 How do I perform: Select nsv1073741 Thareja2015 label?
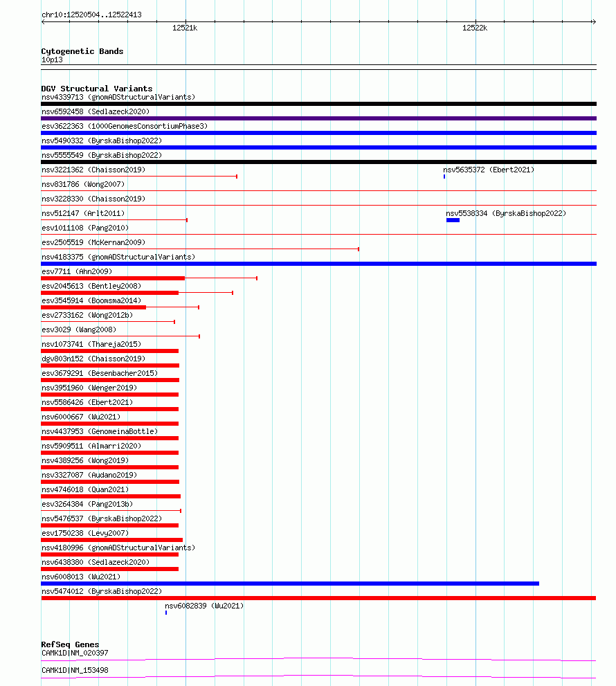(91, 344)
